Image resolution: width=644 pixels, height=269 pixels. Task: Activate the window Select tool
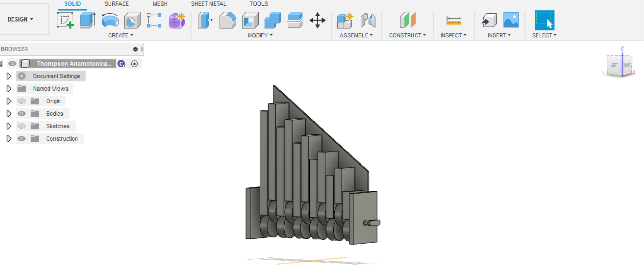tap(544, 20)
